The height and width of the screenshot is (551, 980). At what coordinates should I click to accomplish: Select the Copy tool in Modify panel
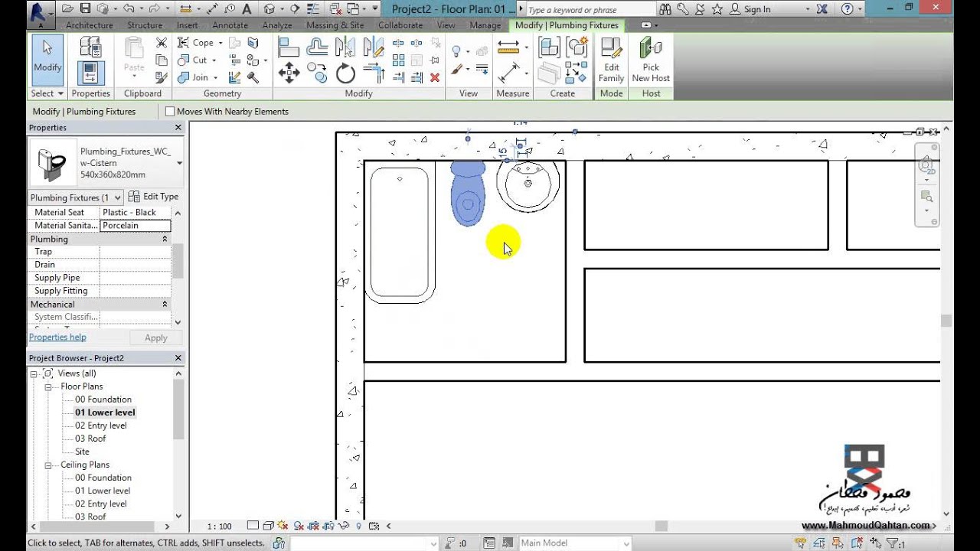[317, 73]
